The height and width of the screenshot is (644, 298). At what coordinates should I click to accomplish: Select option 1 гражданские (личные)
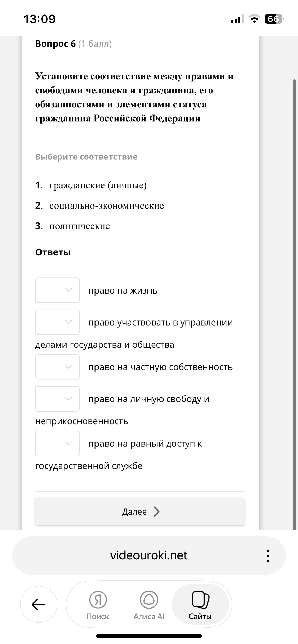(98, 185)
